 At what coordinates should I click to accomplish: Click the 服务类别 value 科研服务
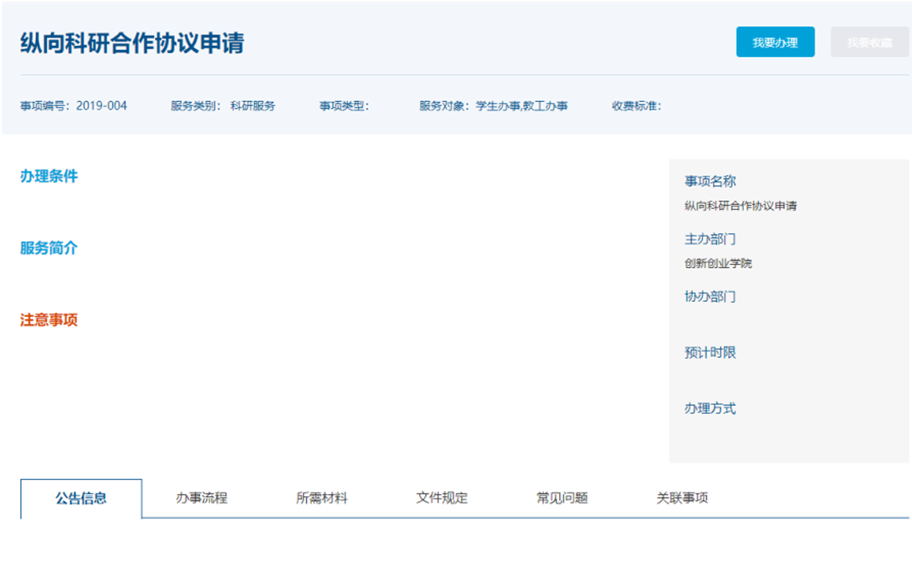[253, 106]
